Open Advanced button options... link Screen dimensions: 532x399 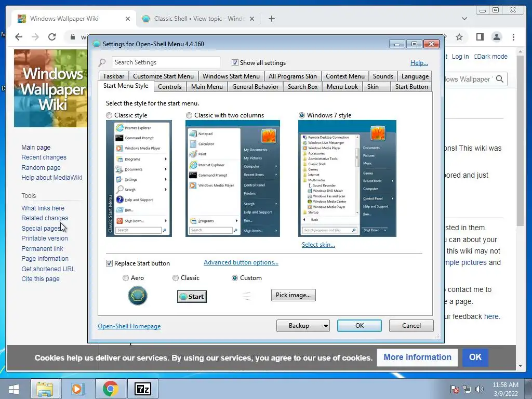241,262
